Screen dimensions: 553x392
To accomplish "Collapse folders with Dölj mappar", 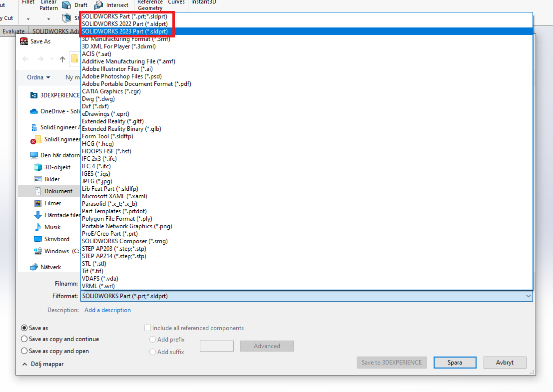I will pos(43,364).
